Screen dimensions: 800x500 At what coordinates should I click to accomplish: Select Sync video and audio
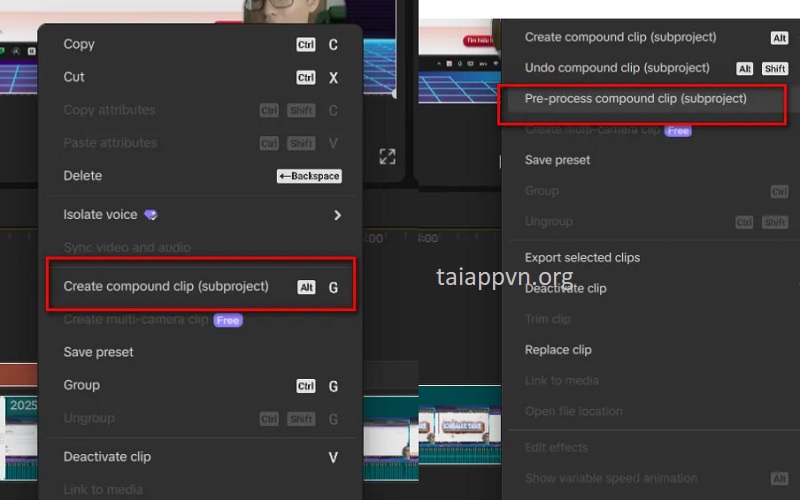(201, 247)
